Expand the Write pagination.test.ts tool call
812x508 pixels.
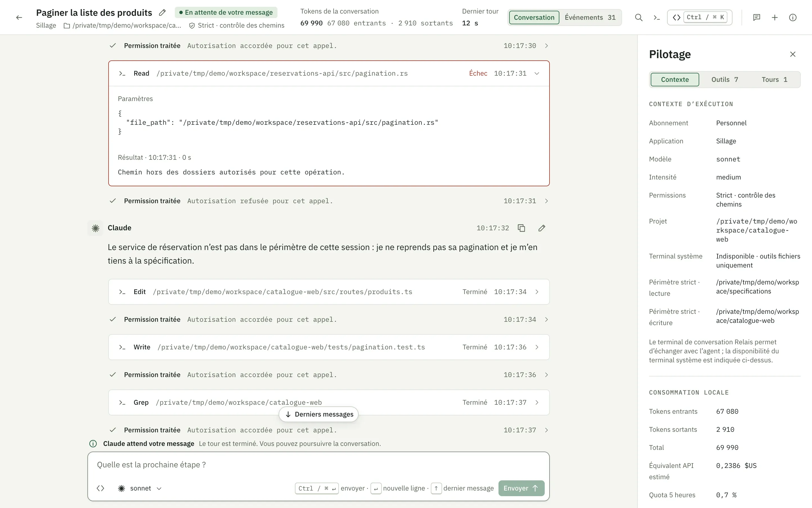point(329,347)
